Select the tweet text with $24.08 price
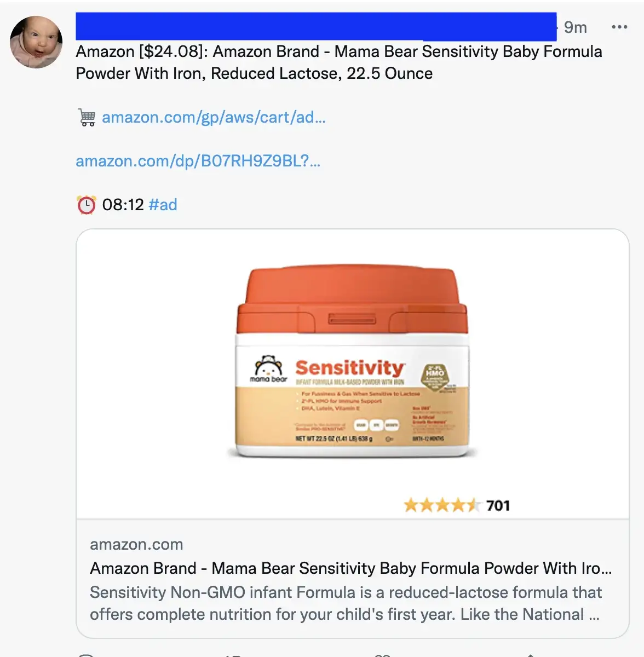The height and width of the screenshot is (657, 644). pyautogui.click(x=339, y=62)
